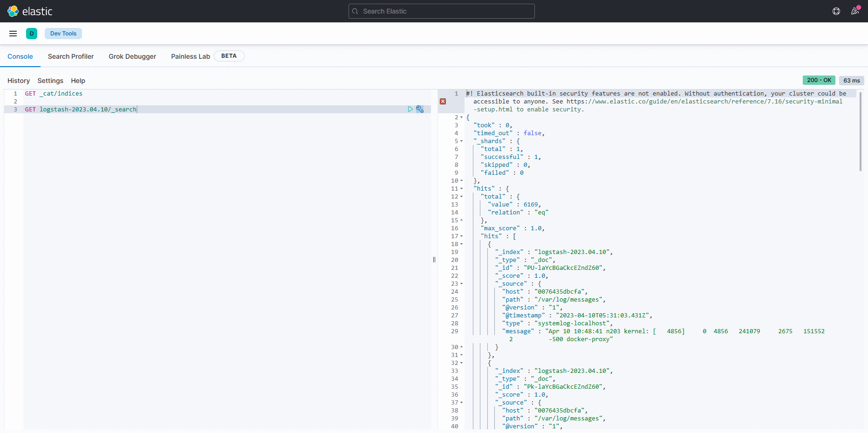
Task: Fold the "_source" block at line 23
Action: (x=462, y=284)
